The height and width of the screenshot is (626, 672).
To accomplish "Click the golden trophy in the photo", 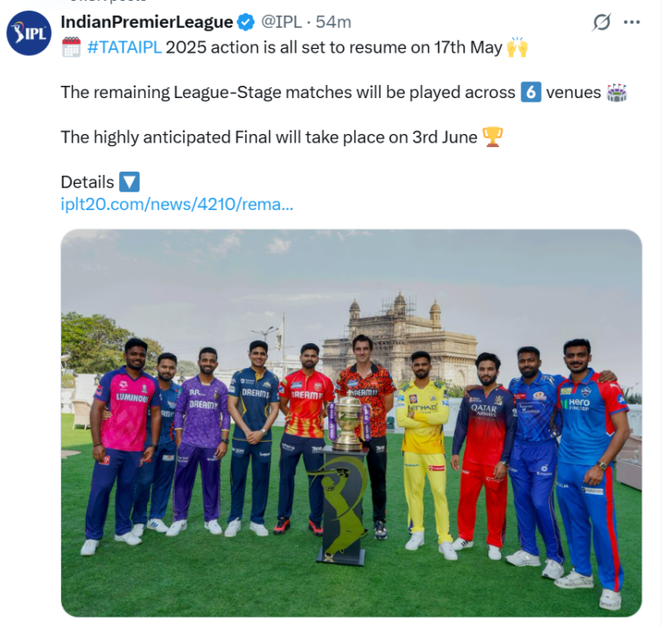I will pos(348,423).
